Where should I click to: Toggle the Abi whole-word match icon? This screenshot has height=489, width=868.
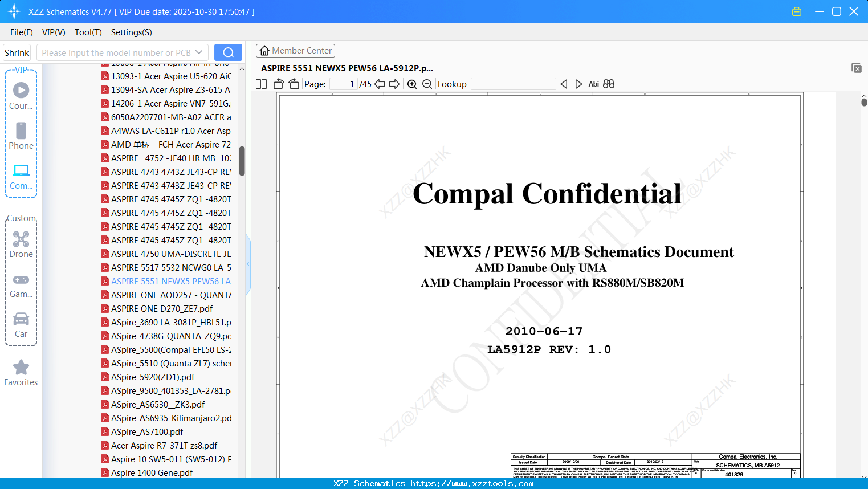click(593, 84)
